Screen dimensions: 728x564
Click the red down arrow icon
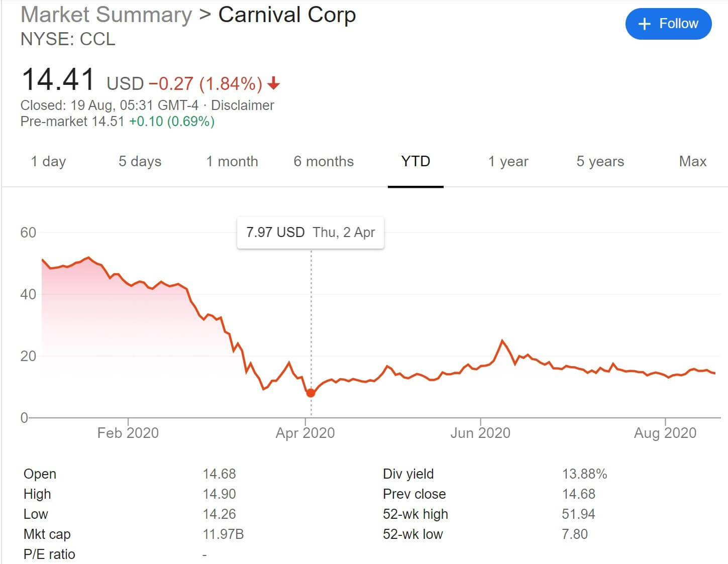pyautogui.click(x=274, y=83)
